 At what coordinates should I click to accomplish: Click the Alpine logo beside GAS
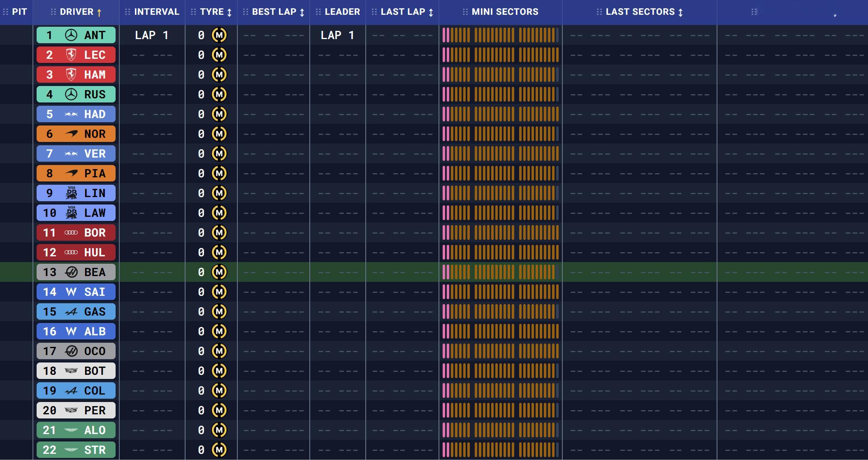tap(71, 311)
